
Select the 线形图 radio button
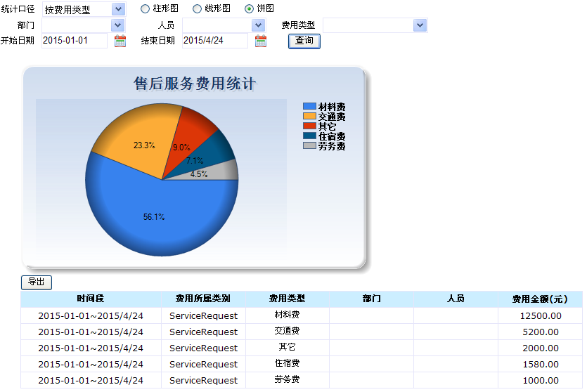pos(197,8)
